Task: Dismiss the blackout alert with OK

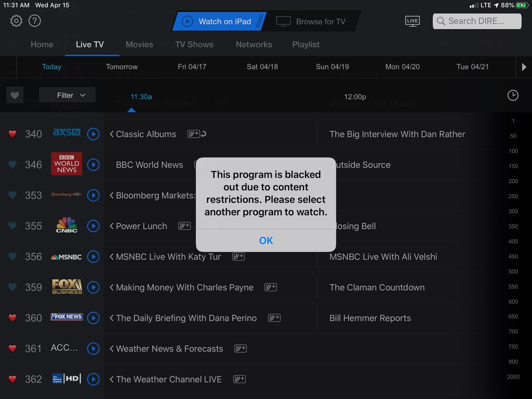Action: [x=266, y=240]
